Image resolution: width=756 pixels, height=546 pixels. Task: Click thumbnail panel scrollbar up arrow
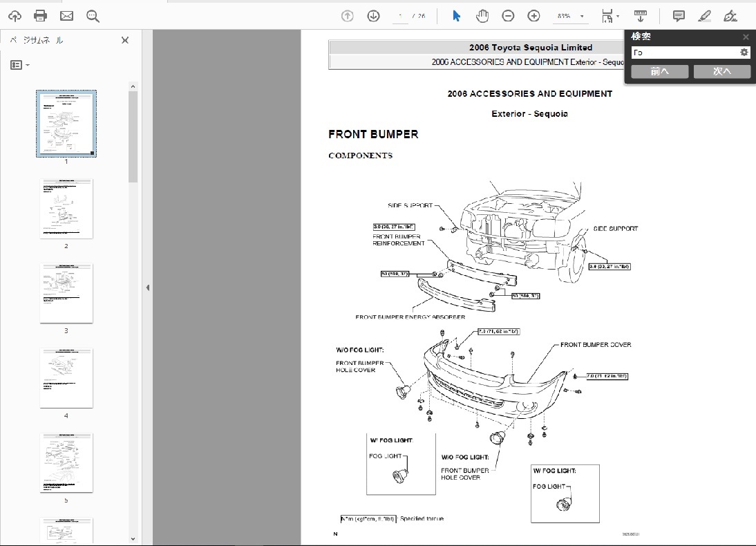tap(133, 86)
